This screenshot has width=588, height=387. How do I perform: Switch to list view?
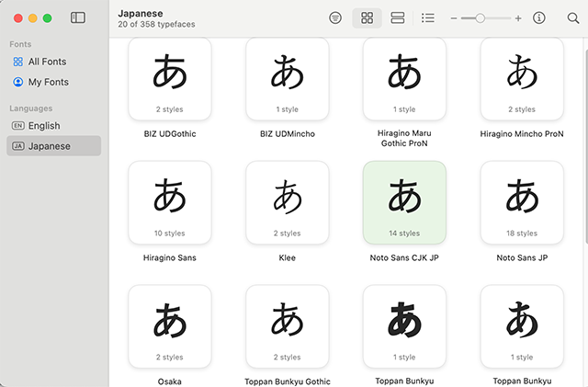[x=428, y=17]
